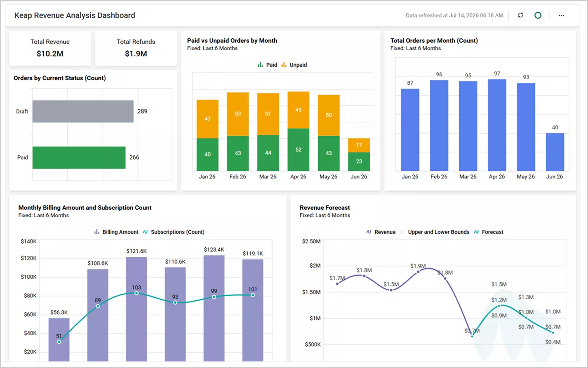The height and width of the screenshot is (368, 588).
Task: Open the Total Revenue $10.2M card
Action: (50, 48)
